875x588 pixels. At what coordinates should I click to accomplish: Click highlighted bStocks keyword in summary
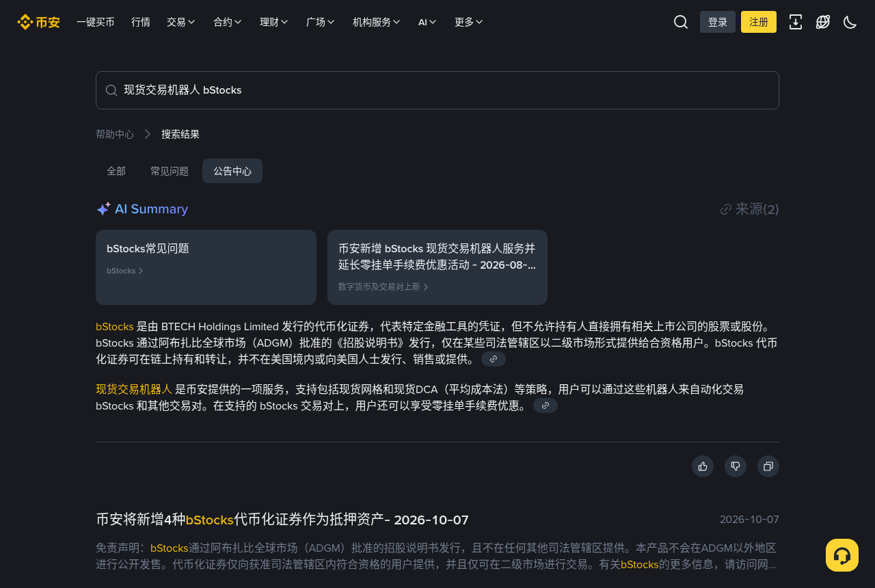point(115,326)
